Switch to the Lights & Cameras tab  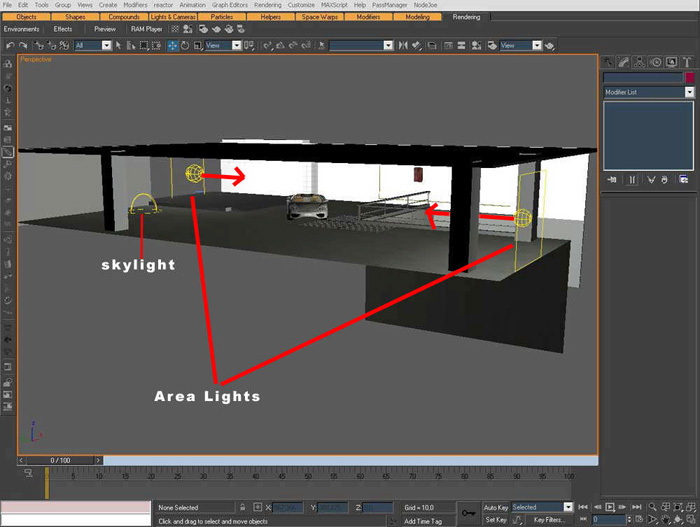click(173, 17)
